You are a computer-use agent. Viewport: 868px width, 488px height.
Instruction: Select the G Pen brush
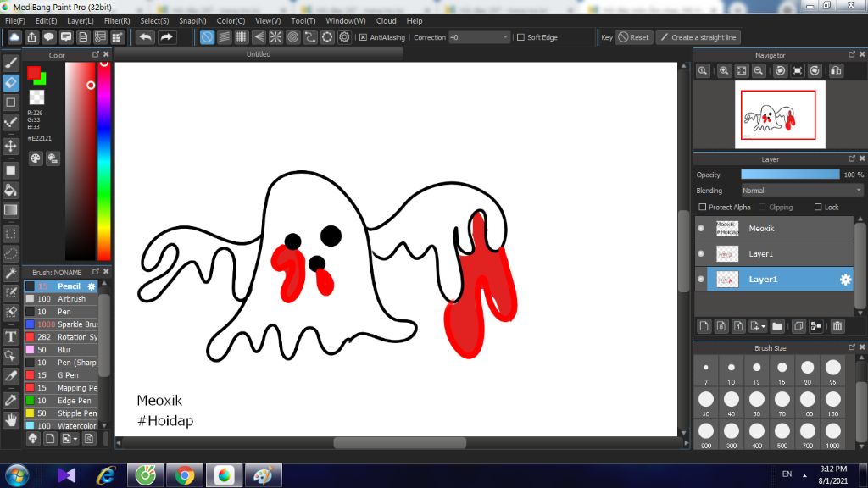pyautogui.click(x=61, y=375)
